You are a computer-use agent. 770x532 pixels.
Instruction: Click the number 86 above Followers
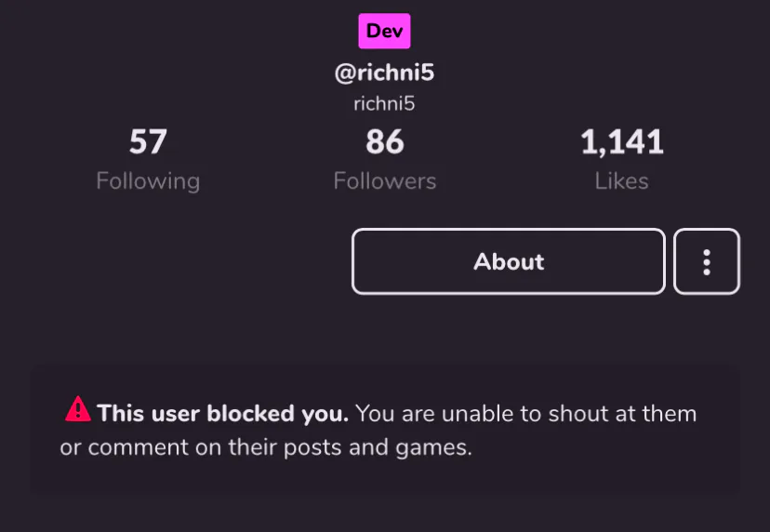pos(384,142)
